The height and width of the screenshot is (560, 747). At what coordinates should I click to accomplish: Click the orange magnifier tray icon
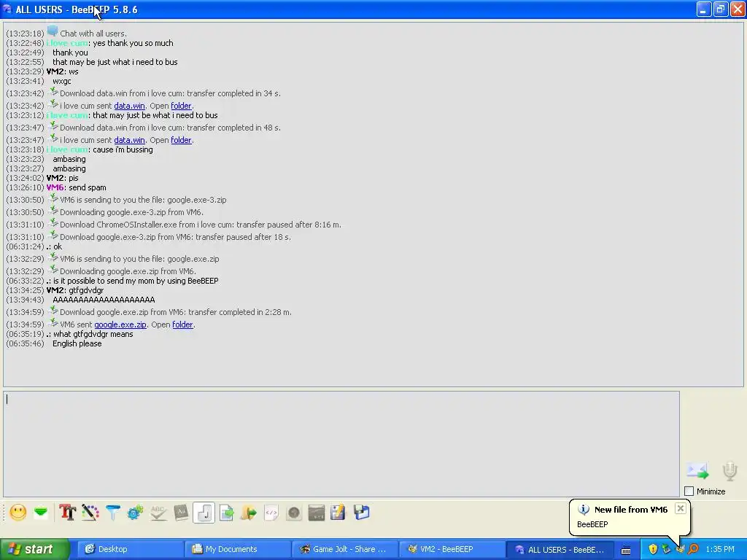694,550
